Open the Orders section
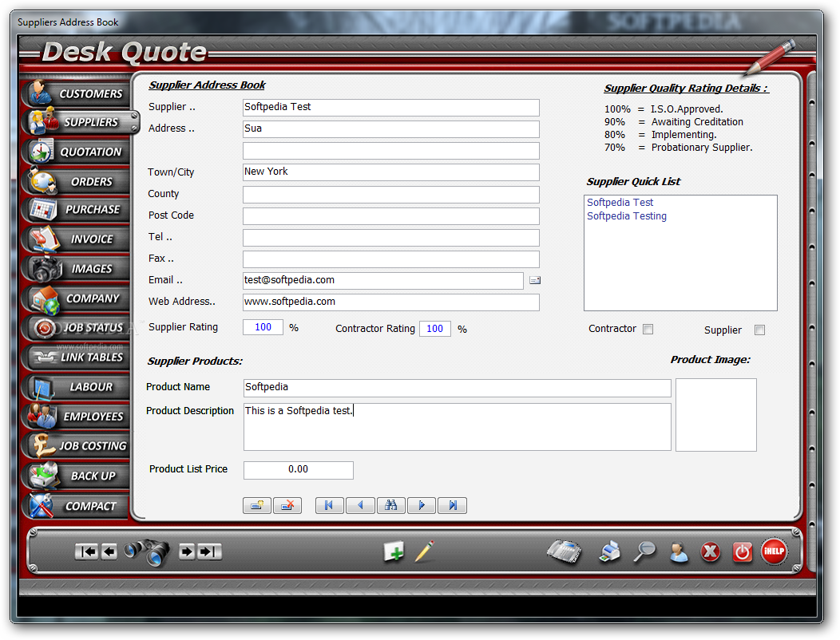Viewport: 840px width, 640px height. click(76, 182)
